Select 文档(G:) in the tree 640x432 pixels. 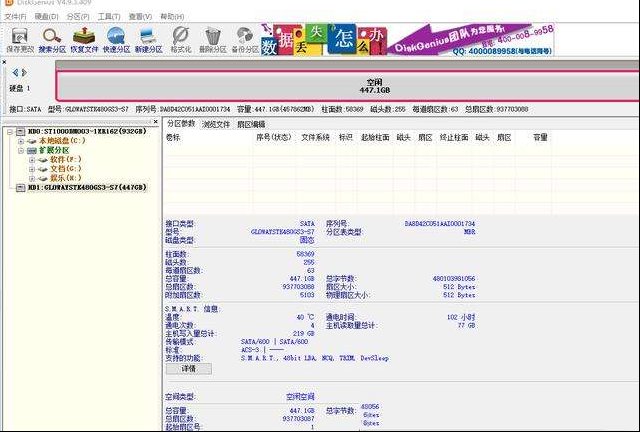pyautogui.click(x=65, y=169)
